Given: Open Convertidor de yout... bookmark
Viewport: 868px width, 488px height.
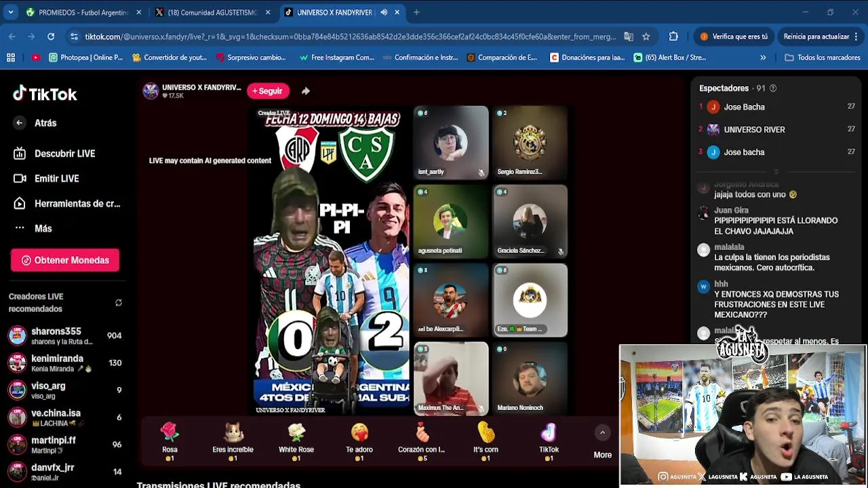Looking at the screenshot, I should tap(170, 58).
